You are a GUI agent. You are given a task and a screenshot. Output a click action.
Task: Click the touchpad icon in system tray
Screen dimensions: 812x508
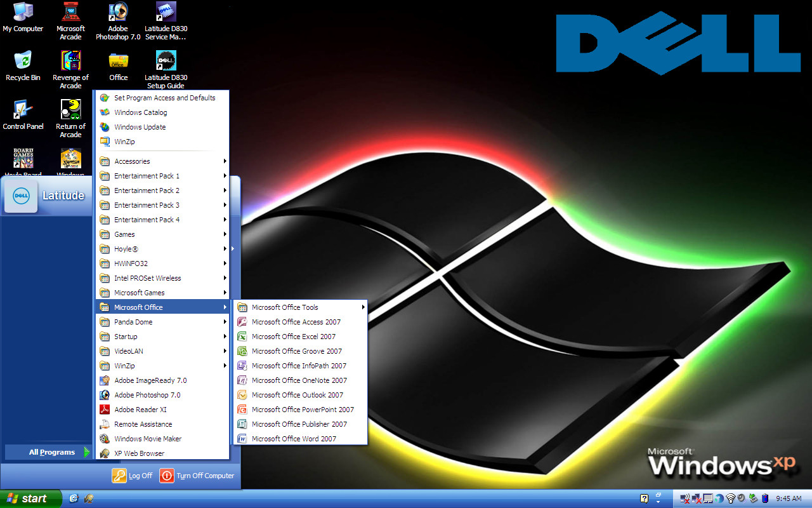[708, 498]
